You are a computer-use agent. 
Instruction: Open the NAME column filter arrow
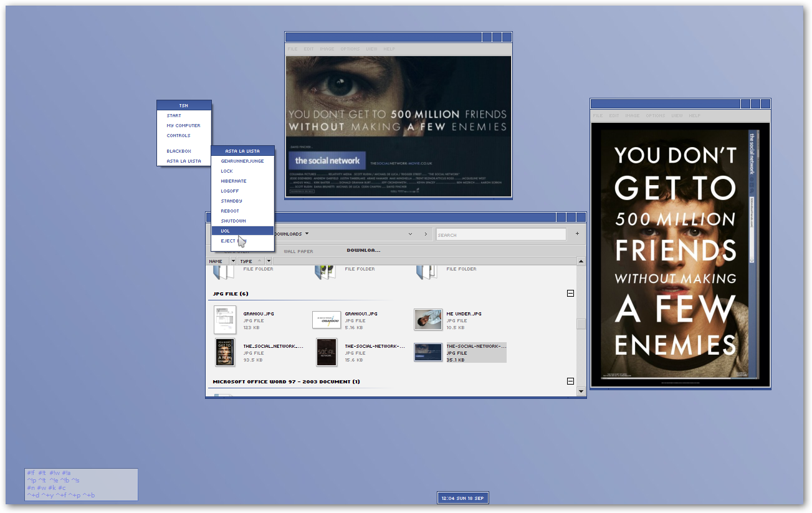click(233, 261)
